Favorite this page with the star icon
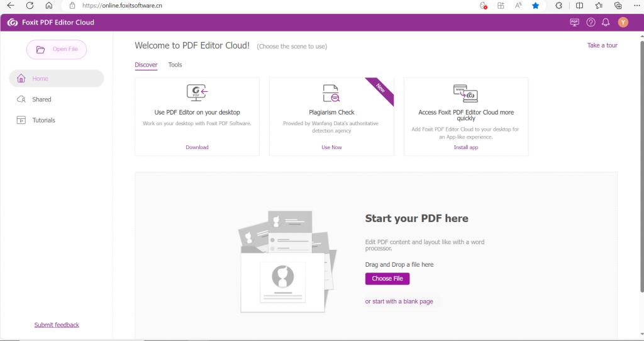Screen dimensions: 644x341 coord(535,6)
